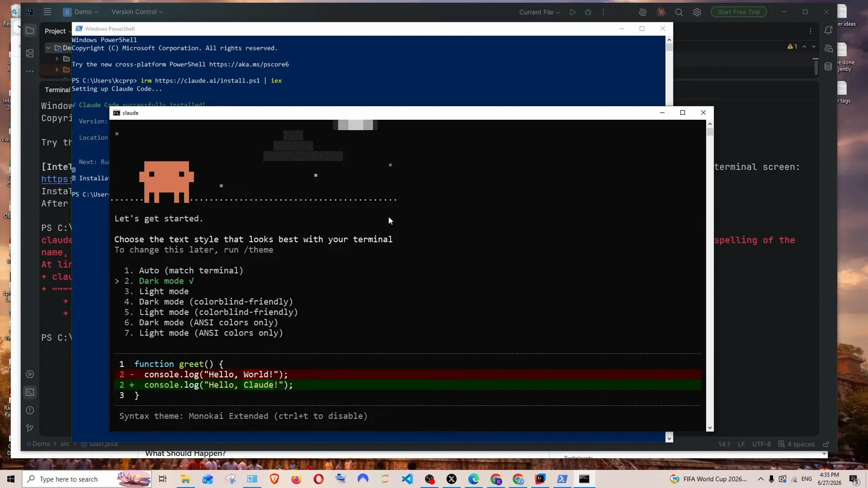This screenshot has height=488, width=868.
Task: Open the Project tool window folder icon
Action: [30, 30]
